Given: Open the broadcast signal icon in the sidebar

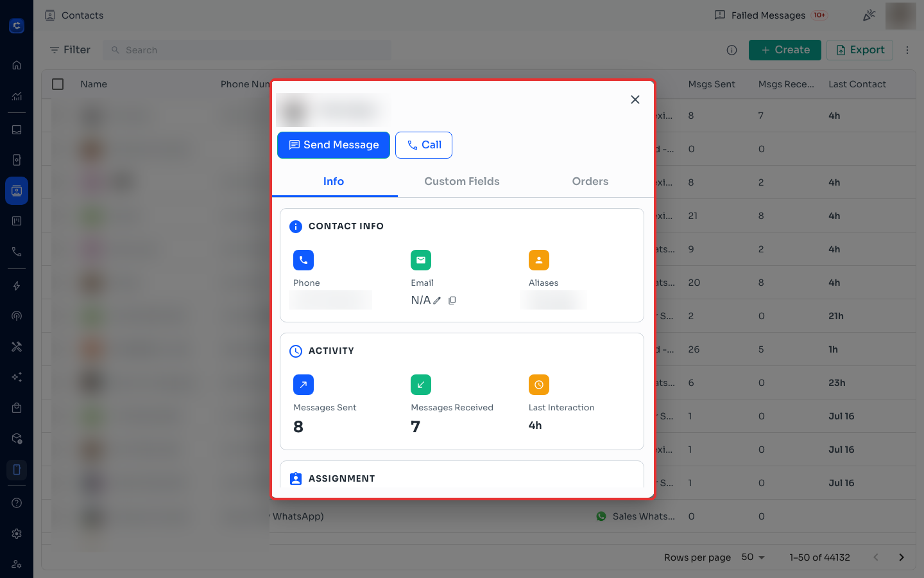Looking at the screenshot, I should tap(17, 316).
